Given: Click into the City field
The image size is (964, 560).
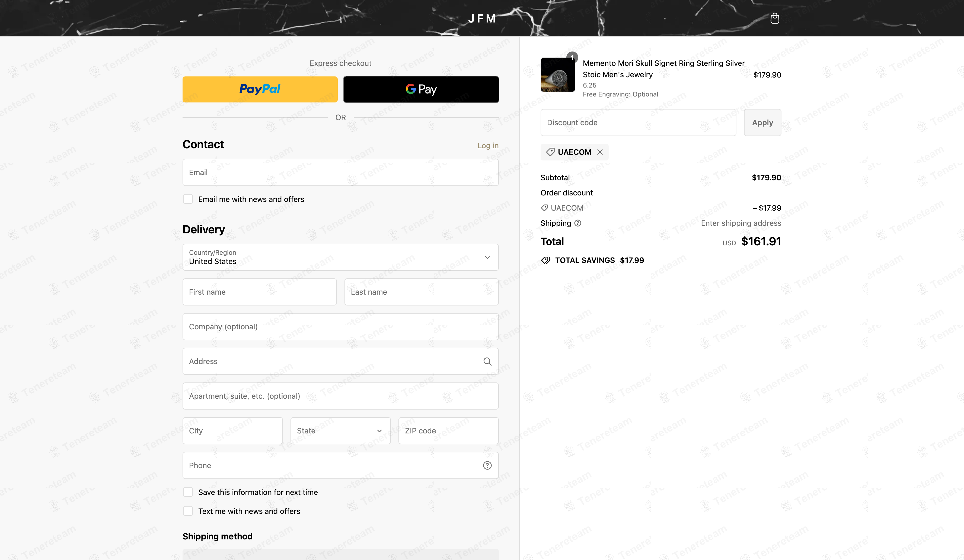Looking at the screenshot, I should [x=232, y=430].
